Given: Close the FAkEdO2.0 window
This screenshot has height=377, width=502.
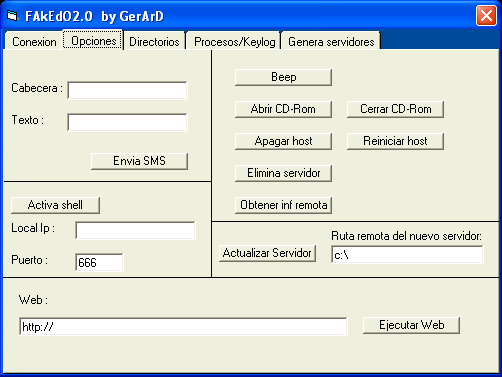Looking at the screenshot, I should [x=486, y=15].
